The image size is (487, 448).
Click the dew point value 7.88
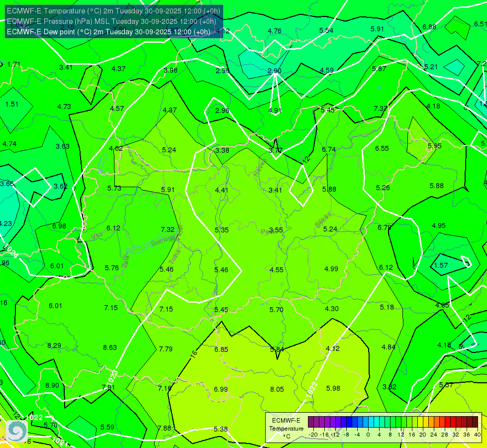(x=164, y=428)
